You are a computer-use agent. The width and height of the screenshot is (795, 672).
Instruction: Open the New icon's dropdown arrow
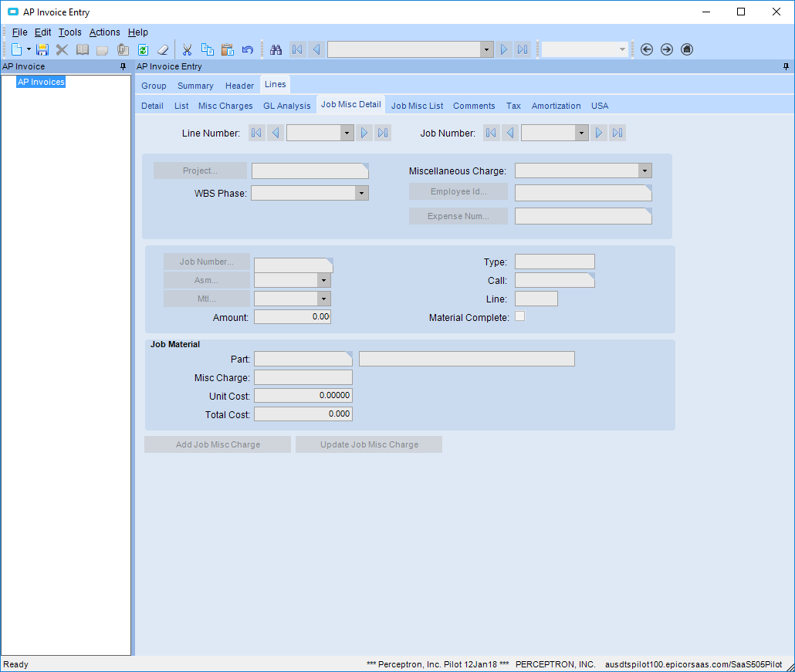(29, 49)
